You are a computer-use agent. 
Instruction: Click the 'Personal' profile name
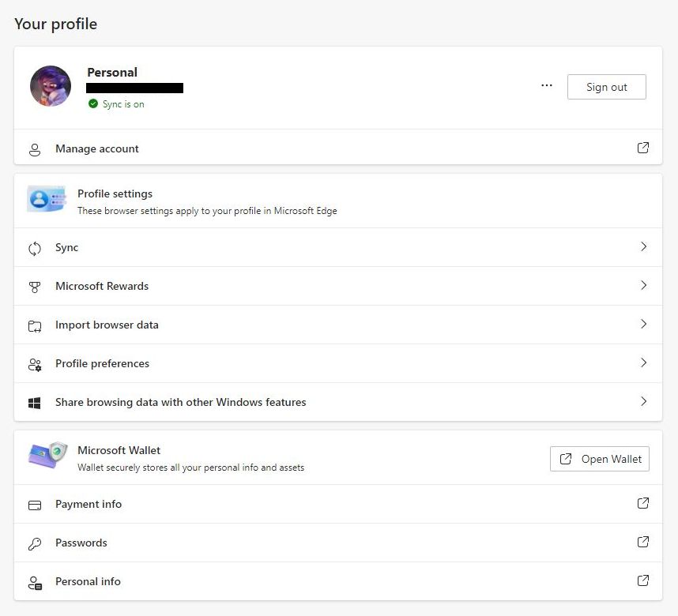[112, 72]
